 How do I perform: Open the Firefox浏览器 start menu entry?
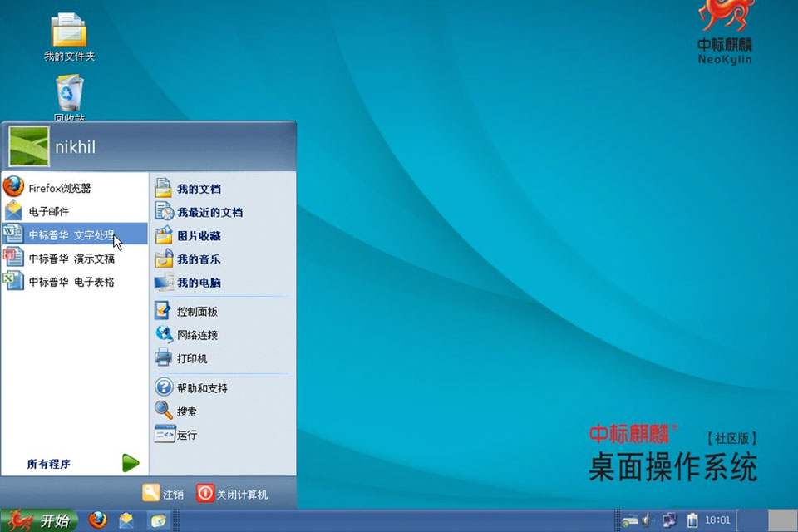(x=75, y=188)
